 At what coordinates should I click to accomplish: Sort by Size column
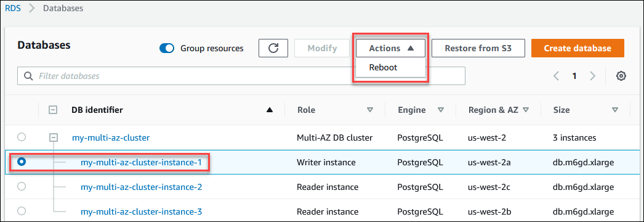[615, 110]
